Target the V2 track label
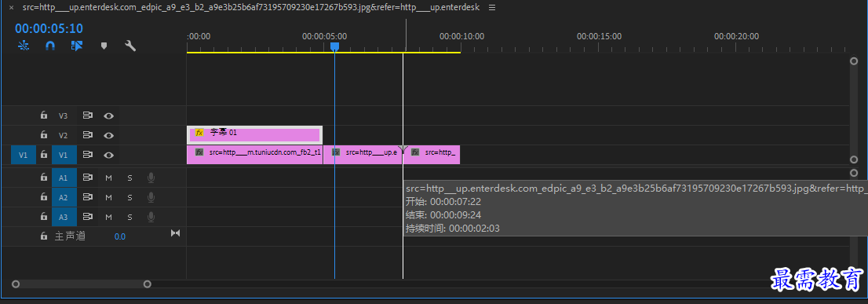Screen dimensions: 868x304 click(63, 135)
